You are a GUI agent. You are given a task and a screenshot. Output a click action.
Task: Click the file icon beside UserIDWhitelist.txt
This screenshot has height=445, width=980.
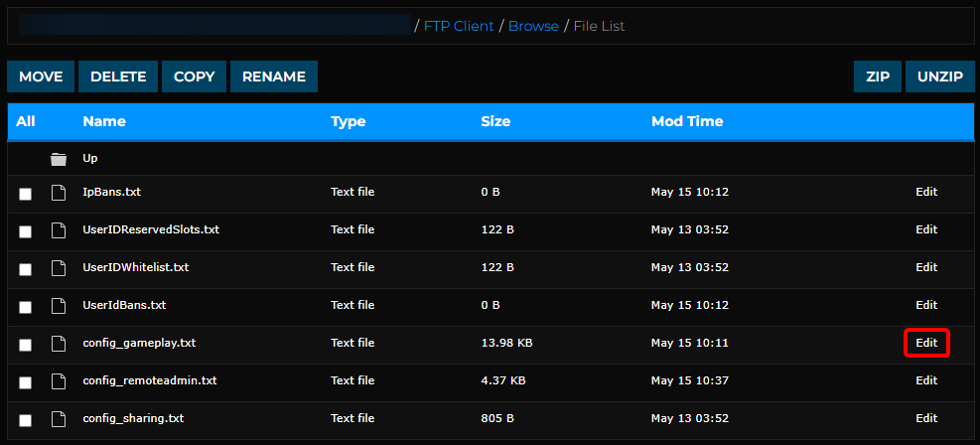click(x=59, y=268)
